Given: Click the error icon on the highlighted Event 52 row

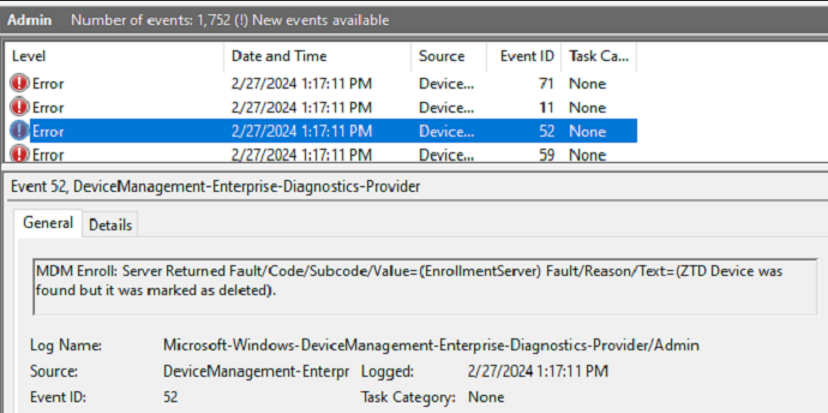Looking at the screenshot, I should (20, 131).
